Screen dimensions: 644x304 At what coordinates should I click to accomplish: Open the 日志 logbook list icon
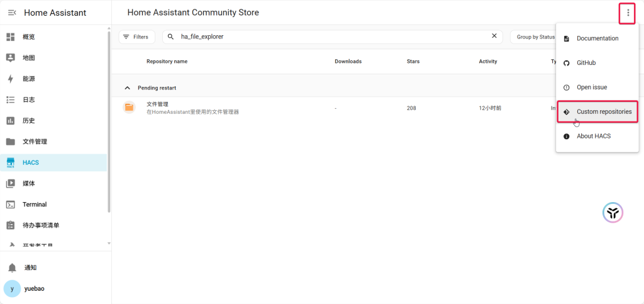[11, 100]
